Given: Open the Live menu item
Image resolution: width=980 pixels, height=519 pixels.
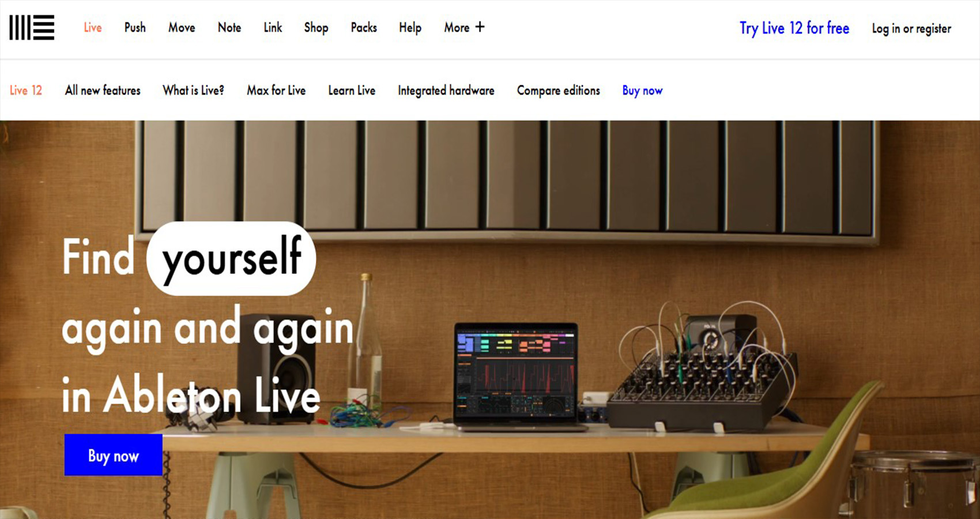Looking at the screenshot, I should pos(93,28).
